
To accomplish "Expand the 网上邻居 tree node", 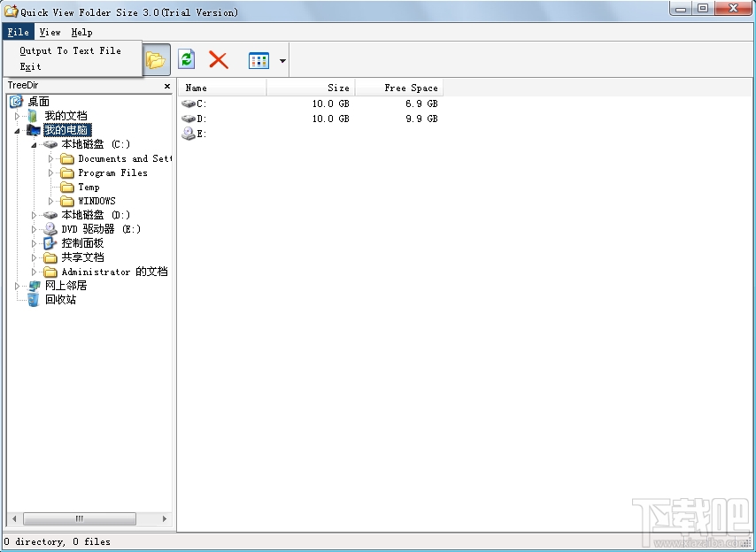I will coord(18,286).
